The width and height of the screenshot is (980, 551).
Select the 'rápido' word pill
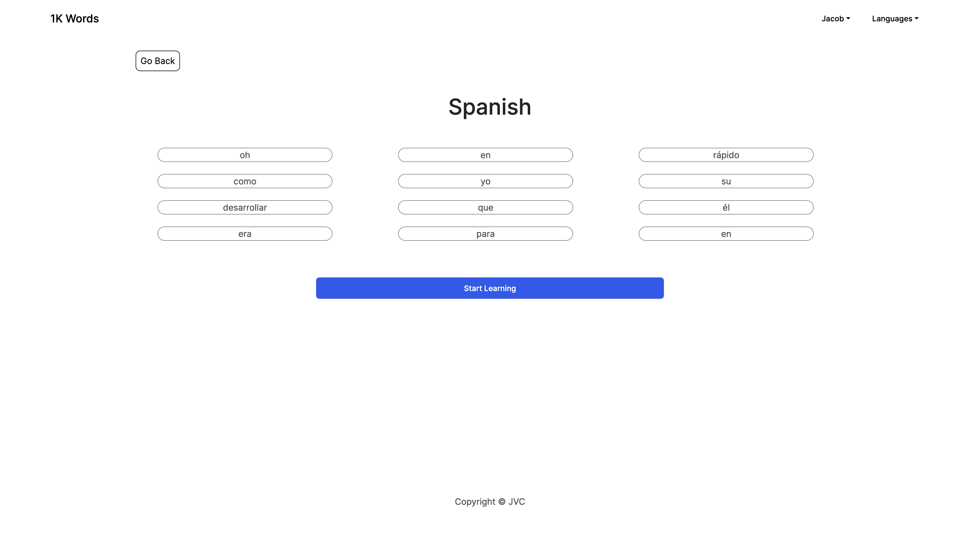pyautogui.click(x=726, y=155)
